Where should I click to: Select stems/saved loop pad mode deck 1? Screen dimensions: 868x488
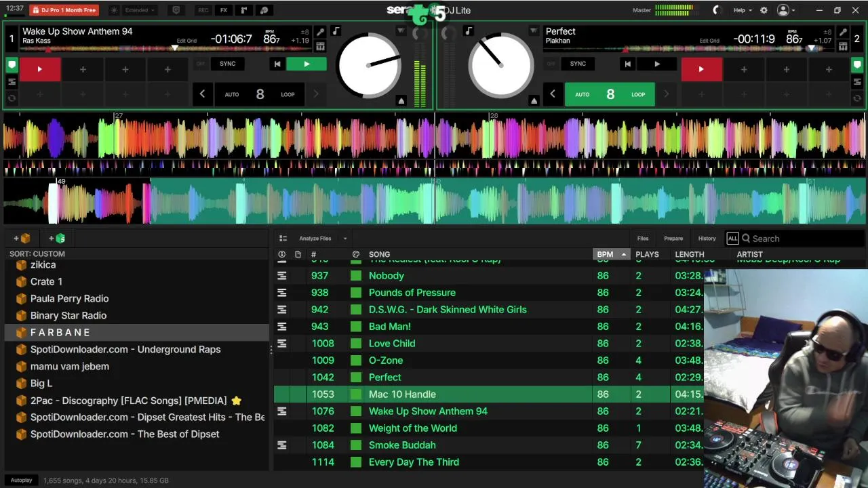tap(12, 82)
